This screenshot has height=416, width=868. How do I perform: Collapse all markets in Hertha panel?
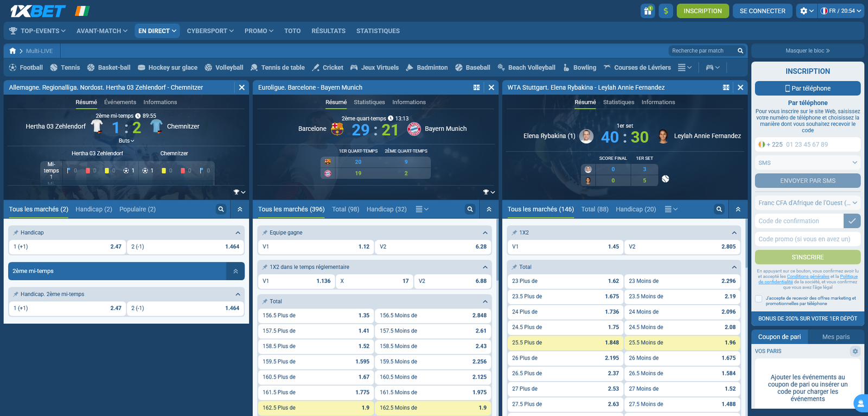point(240,209)
